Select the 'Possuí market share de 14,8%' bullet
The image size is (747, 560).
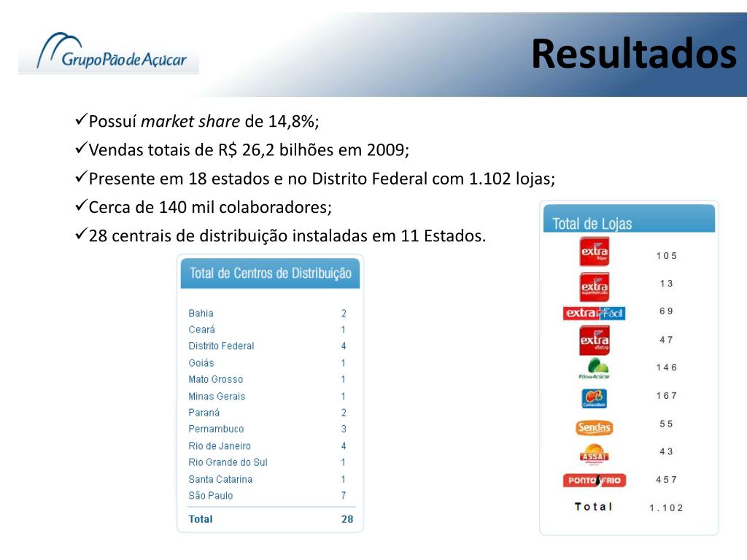click(x=197, y=121)
